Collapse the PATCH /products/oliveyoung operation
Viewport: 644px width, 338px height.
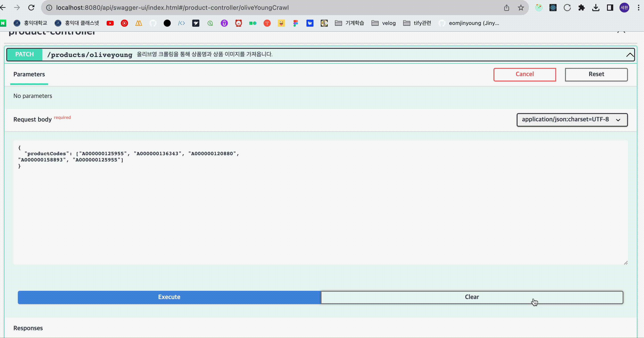click(x=630, y=55)
